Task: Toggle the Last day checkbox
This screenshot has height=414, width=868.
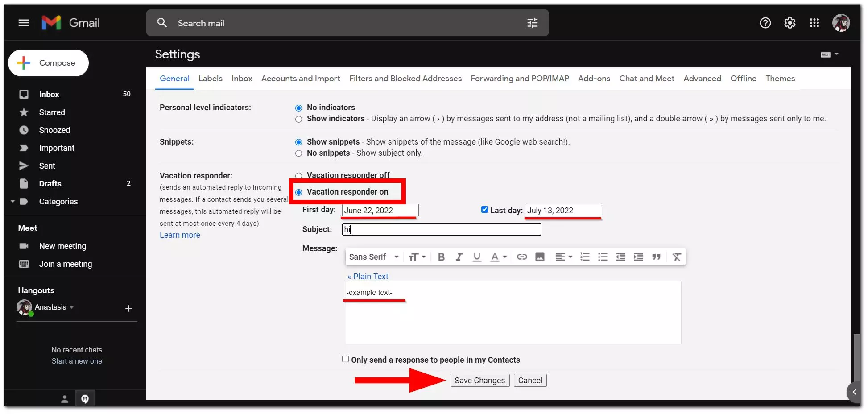Action: [x=484, y=210]
